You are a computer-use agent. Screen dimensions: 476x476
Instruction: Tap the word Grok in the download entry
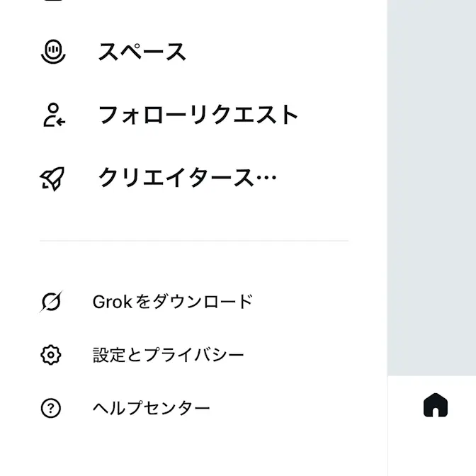[112, 302]
